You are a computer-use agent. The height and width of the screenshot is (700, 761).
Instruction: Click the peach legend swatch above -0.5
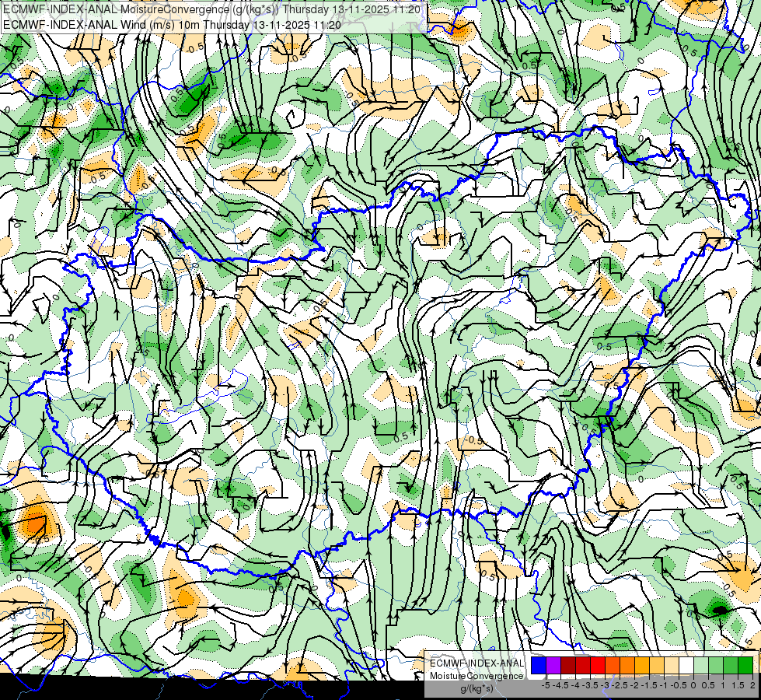[672, 665]
